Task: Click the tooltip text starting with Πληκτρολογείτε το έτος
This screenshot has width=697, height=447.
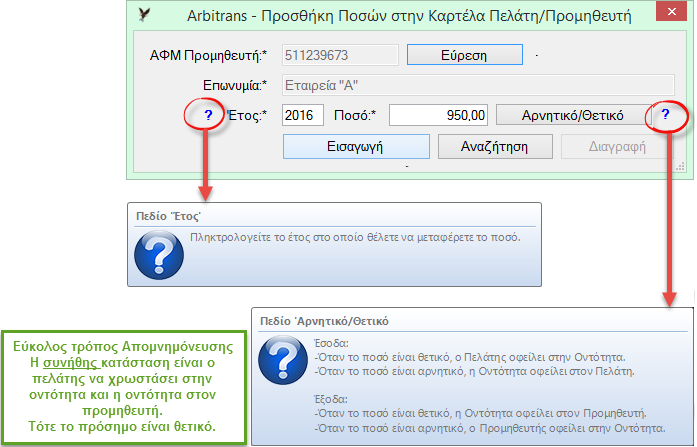Action: click(x=355, y=237)
